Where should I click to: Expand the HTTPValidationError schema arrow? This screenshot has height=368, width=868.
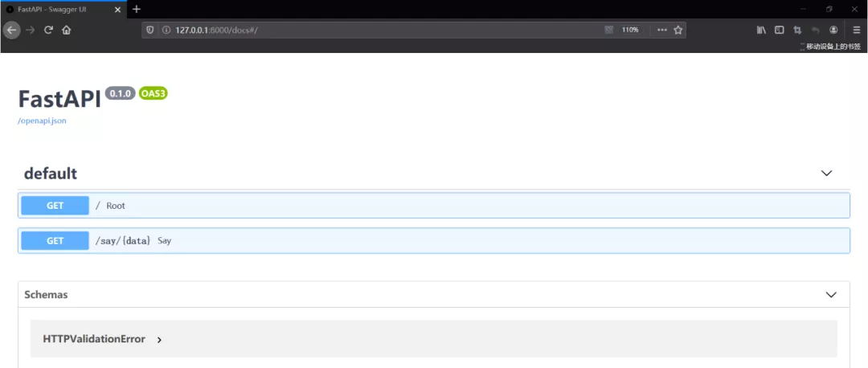click(159, 340)
